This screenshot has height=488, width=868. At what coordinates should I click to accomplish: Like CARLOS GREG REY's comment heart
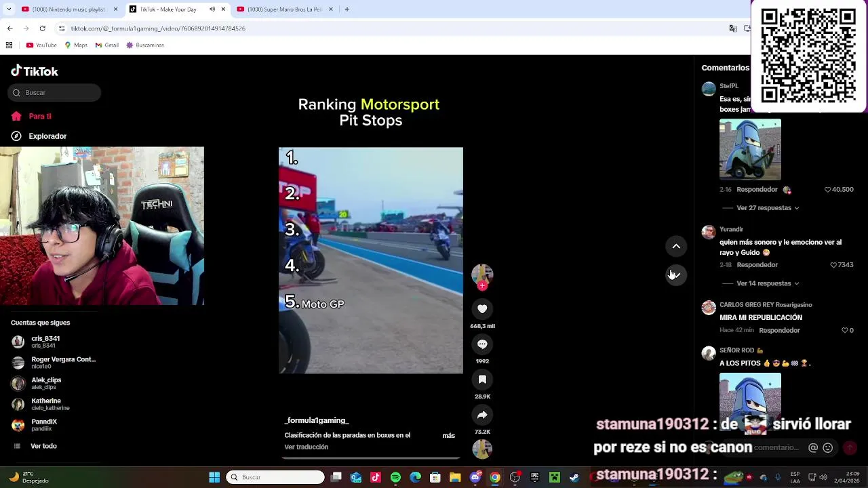[x=845, y=331]
